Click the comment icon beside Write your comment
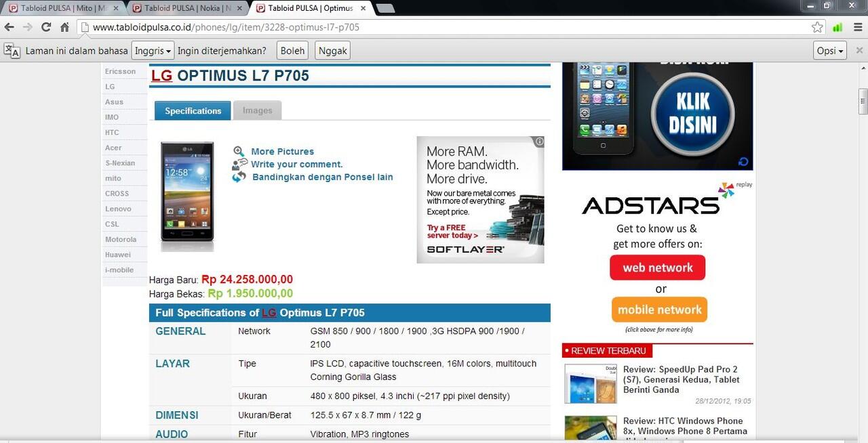 point(239,164)
